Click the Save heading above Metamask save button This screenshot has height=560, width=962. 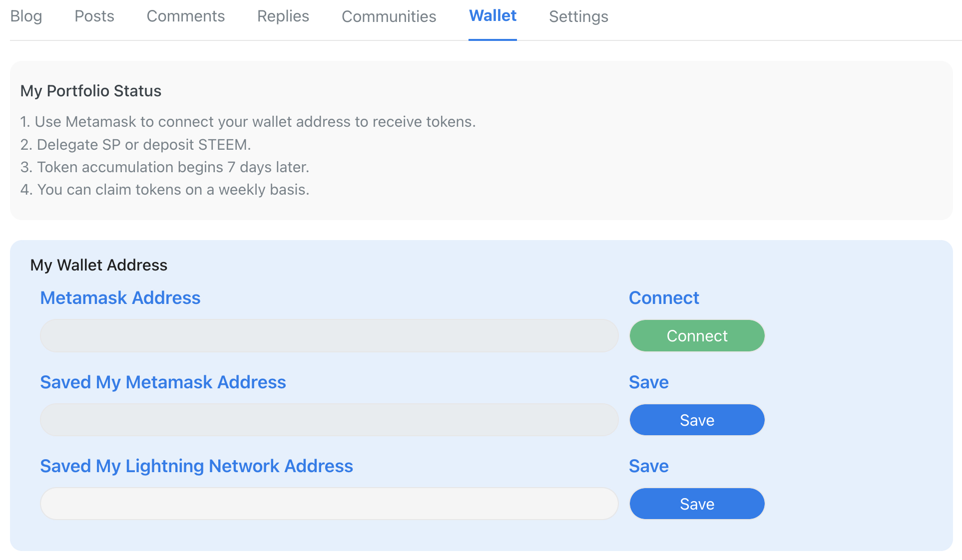(x=648, y=382)
